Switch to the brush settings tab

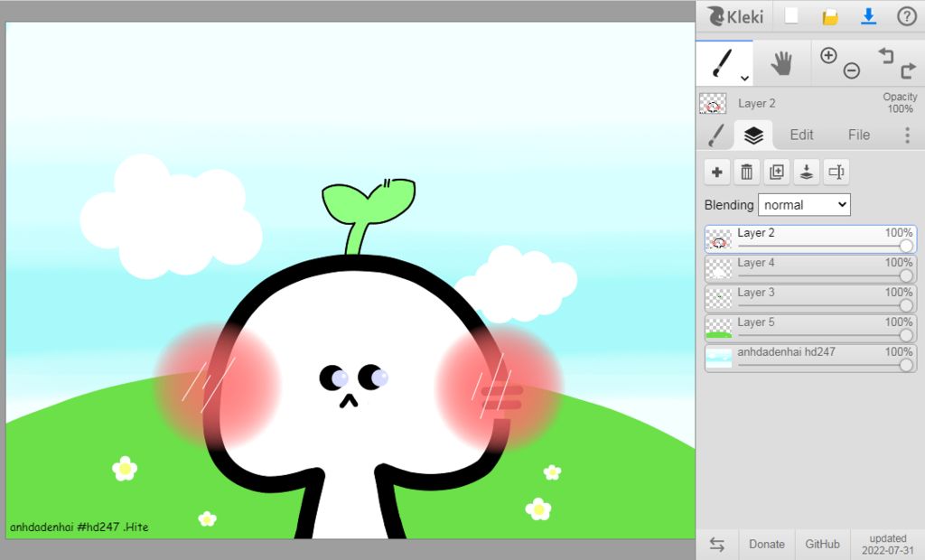coord(716,135)
